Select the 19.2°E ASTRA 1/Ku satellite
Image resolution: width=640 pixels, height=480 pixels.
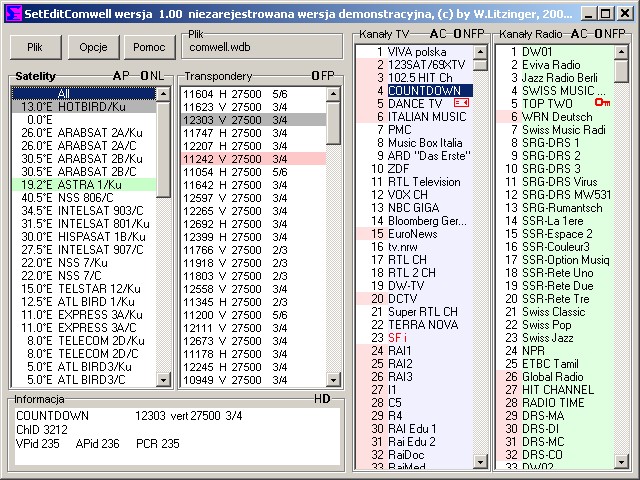pyautogui.click(x=85, y=185)
